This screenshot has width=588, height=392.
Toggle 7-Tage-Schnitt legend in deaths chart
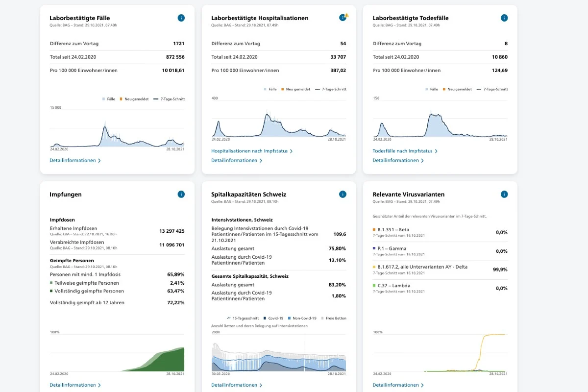pyautogui.click(x=492, y=89)
